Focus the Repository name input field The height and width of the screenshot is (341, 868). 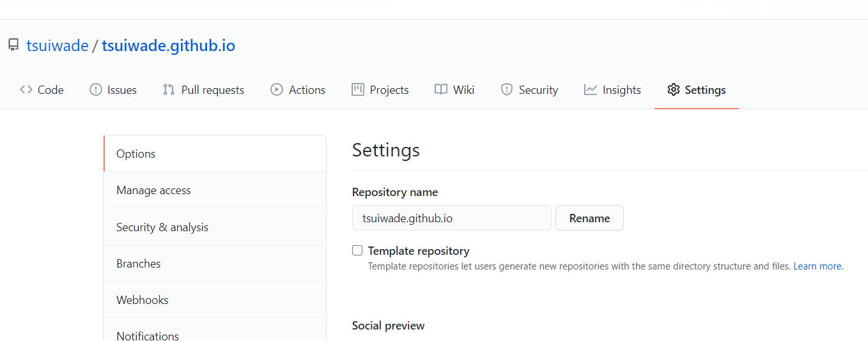tap(451, 218)
